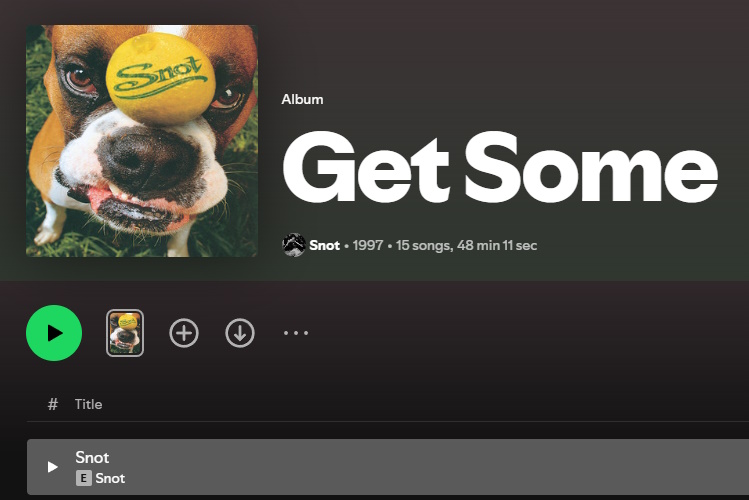Click the Get Some album heading
This screenshot has height=500, width=749.
coord(500,167)
